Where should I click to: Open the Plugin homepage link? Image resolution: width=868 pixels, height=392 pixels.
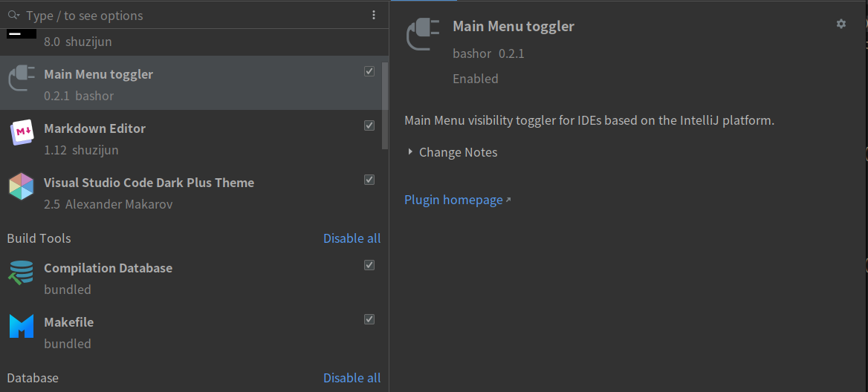(453, 200)
